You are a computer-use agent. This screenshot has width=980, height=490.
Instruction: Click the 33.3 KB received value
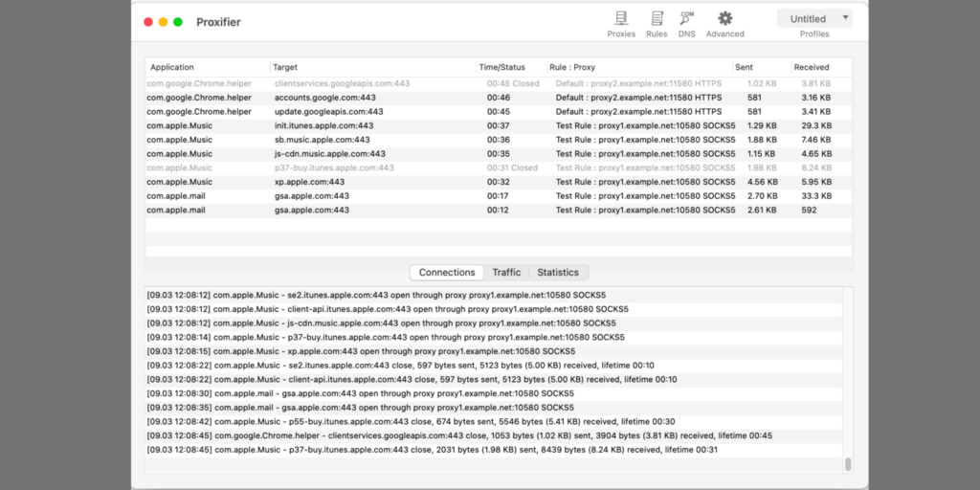[x=817, y=196]
